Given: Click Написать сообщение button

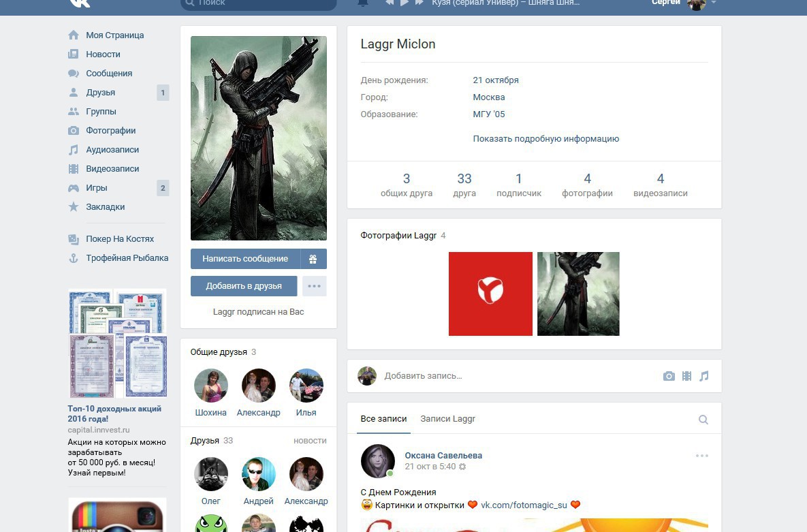Looking at the screenshot, I should coord(245,259).
